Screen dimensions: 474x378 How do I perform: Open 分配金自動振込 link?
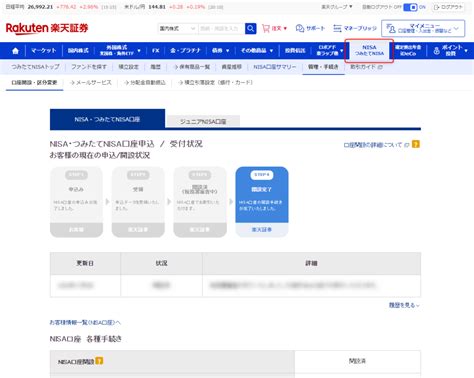coord(145,83)
